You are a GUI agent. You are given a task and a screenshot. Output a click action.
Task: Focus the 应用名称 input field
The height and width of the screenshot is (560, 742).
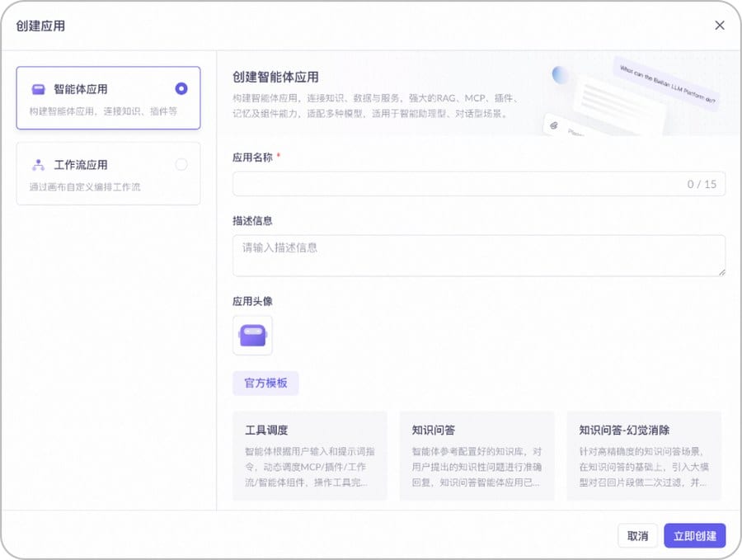pos(478,184)
